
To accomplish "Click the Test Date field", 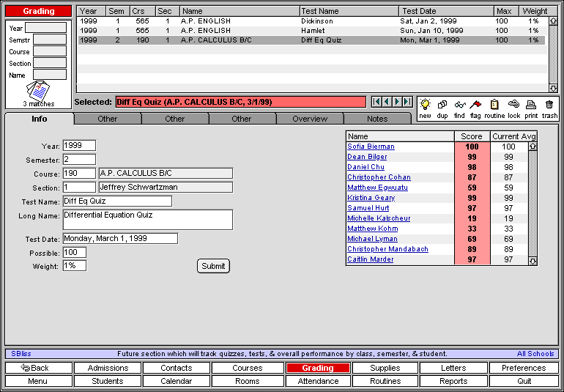I will point(120,238).
